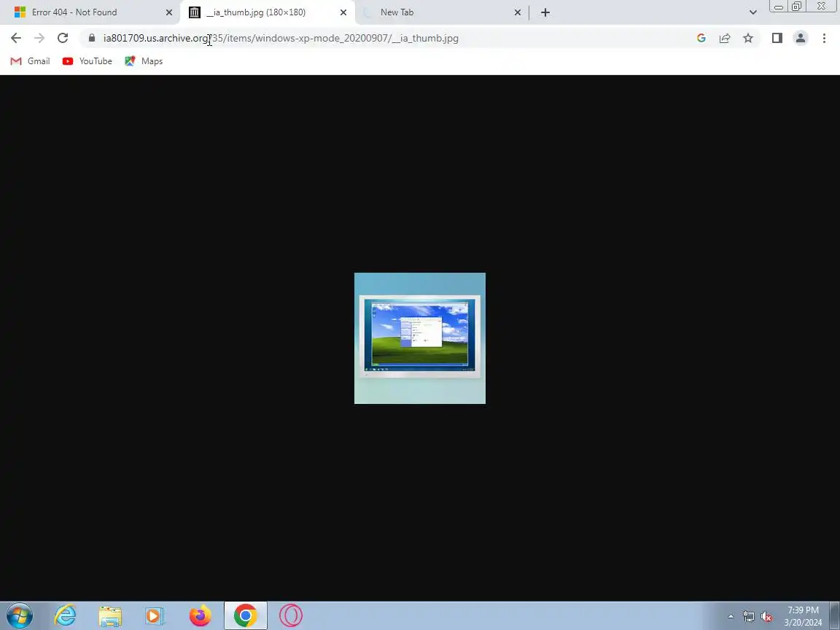Screen dimensions: 840x630
Task: Launch Opera from the taskbar
Action: coord(291,615)
